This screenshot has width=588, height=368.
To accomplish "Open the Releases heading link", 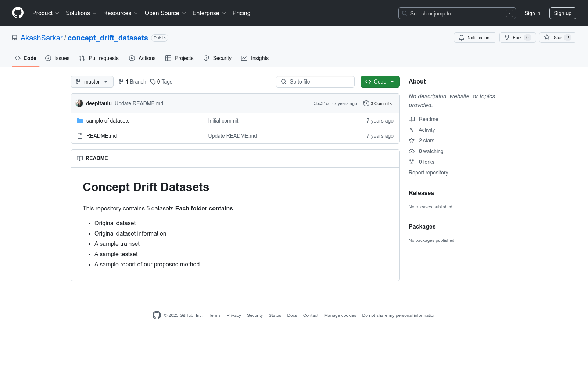I will (421, 193).
